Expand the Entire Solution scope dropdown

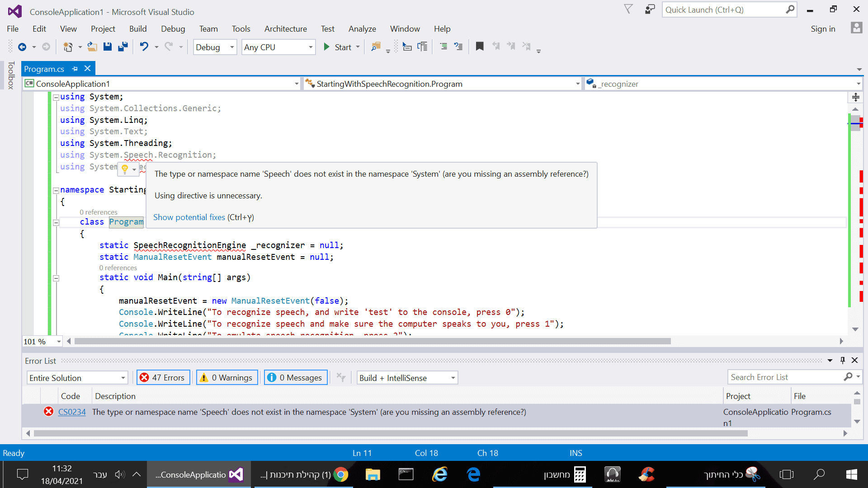pyautogui.click(x=77, y=378)
